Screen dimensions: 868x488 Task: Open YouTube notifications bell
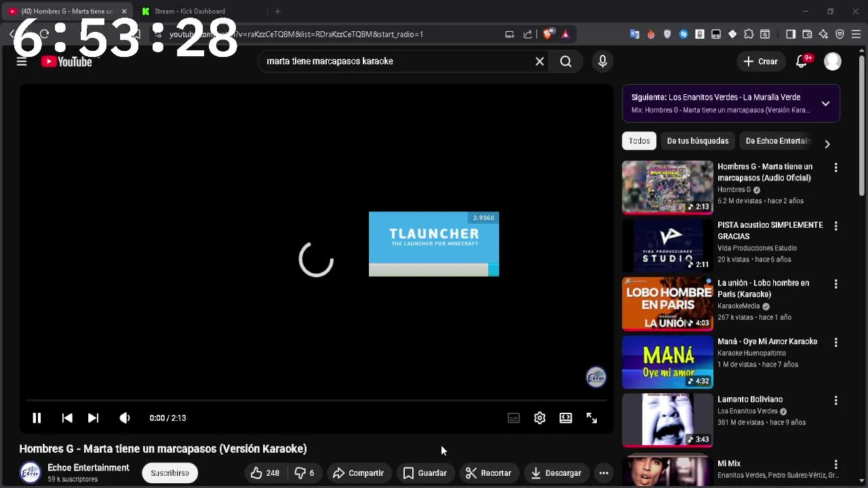[x=802, y=62]
